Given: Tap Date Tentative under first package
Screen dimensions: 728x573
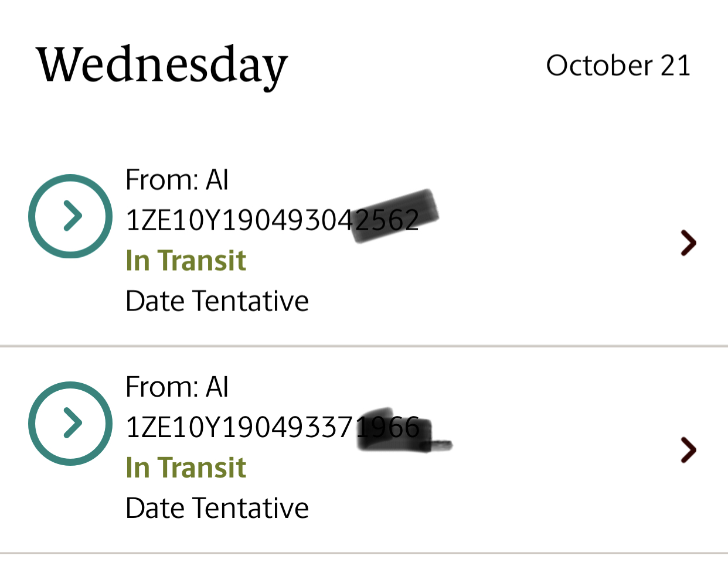Looking at the screenshot, I should click(x=217, y=301).
